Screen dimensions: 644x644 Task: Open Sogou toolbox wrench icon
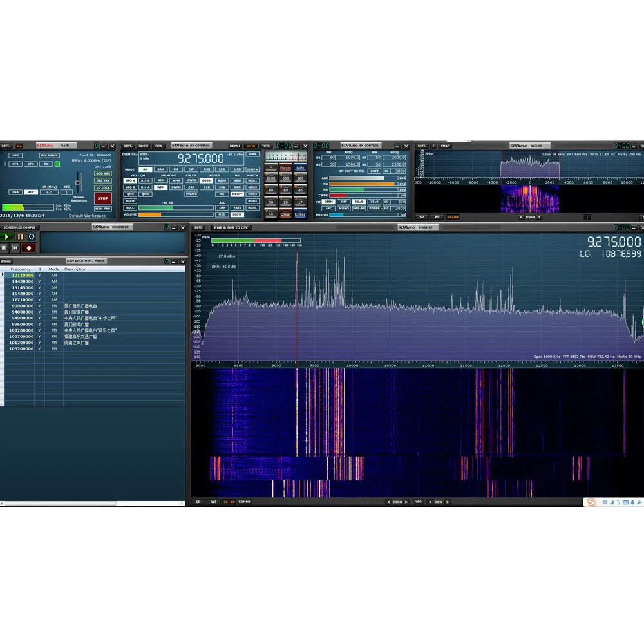coord(639,502)
